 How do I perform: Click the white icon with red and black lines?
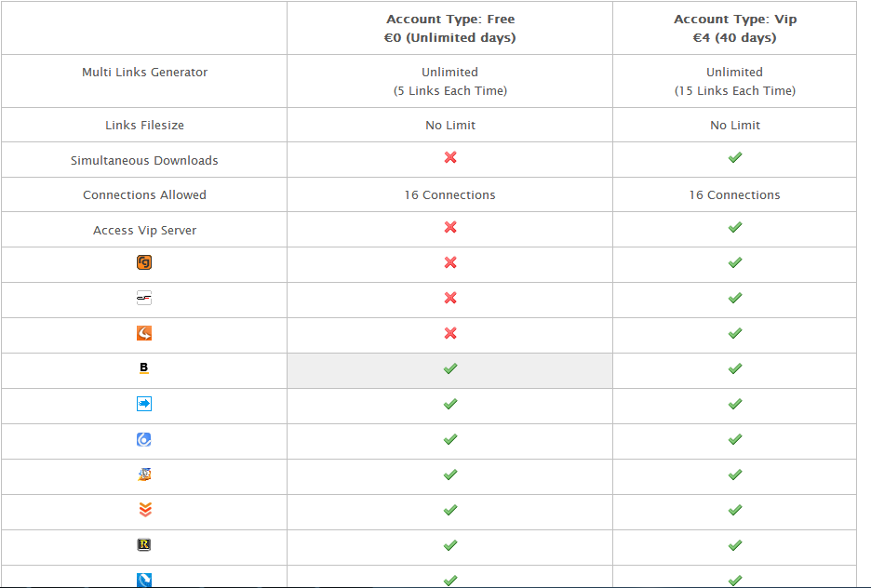tap(144, 298)
